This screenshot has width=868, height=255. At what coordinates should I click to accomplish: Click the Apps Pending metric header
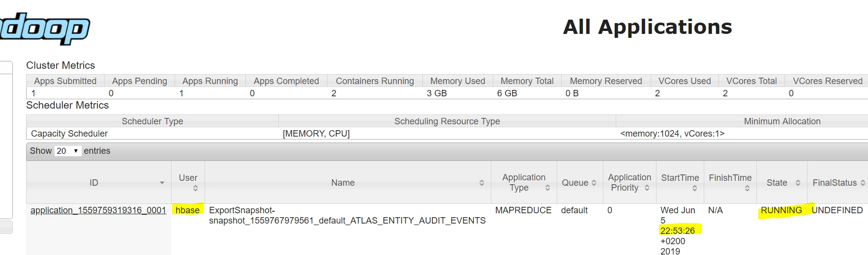pos(140,81)
